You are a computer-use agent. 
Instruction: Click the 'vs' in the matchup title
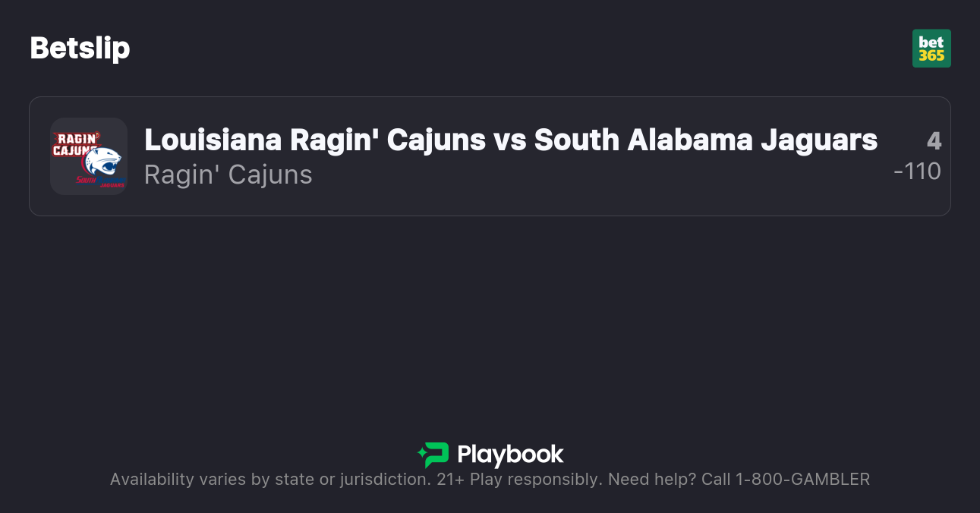coord(510,140)
